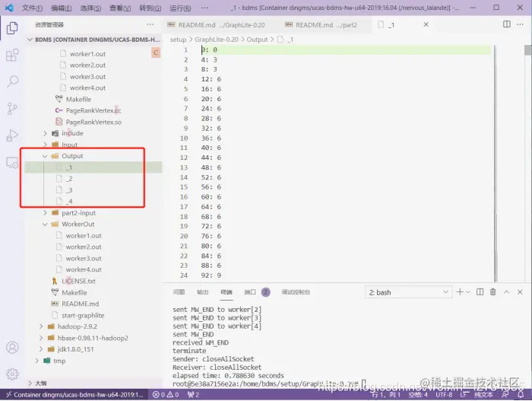Open Explorer panel more actions ellipsis
This screenshot has height=401, width=532.
150,24
